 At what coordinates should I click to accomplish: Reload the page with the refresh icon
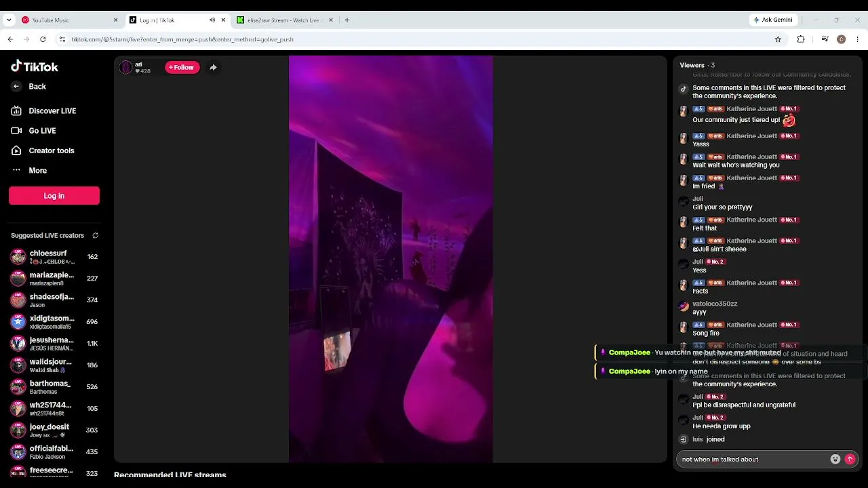[x=43, y=39]
